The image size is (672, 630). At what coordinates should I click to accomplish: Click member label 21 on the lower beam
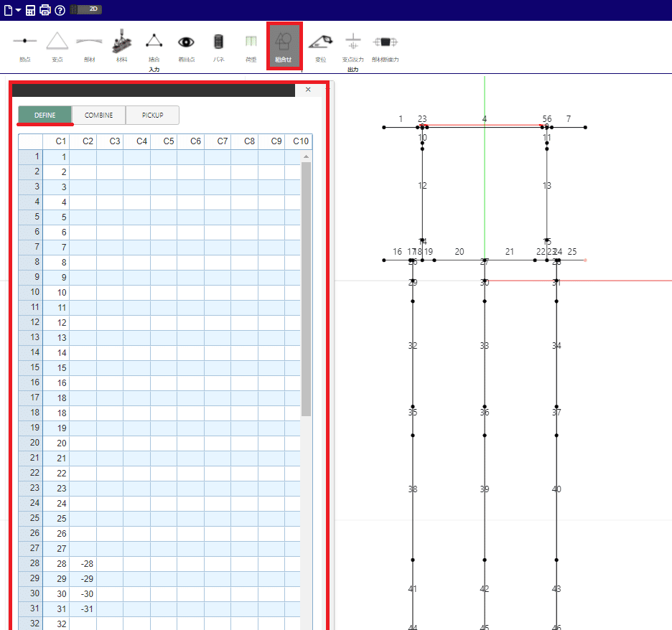click(x=509, y=252)
